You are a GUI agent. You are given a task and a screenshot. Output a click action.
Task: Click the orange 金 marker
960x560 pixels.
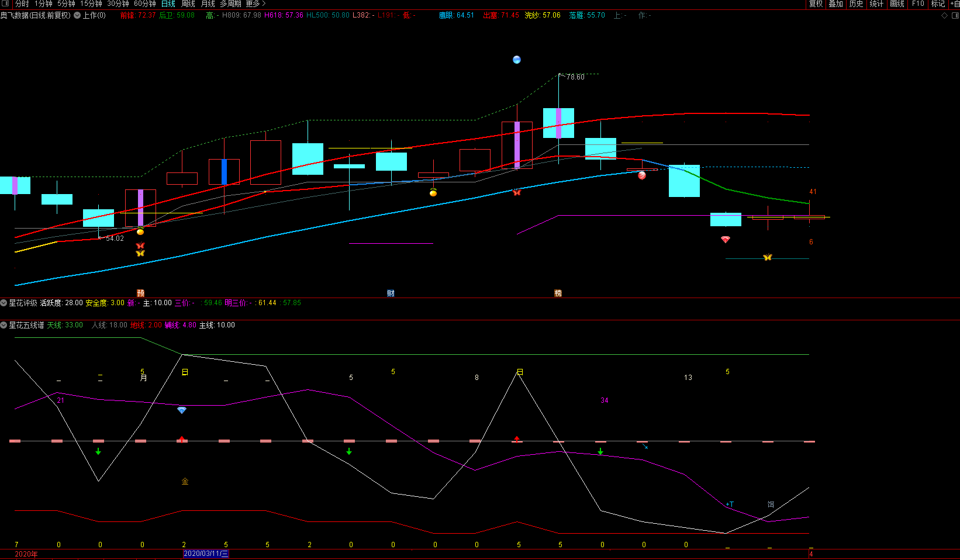(x=185, y=482)
